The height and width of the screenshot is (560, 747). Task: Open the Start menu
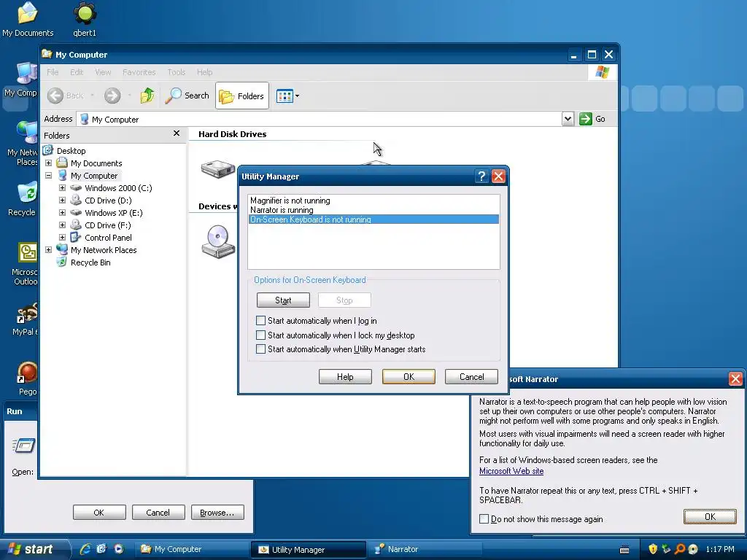34,549
